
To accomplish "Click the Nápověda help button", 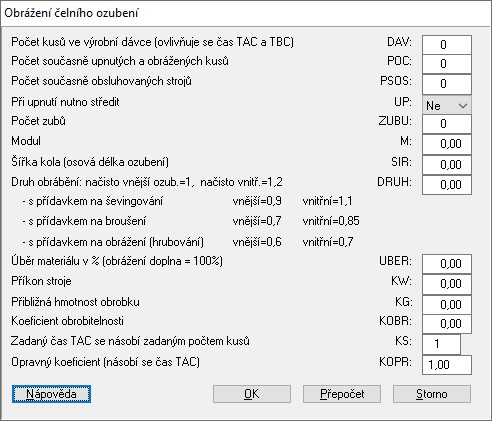I will coord(51,394).
